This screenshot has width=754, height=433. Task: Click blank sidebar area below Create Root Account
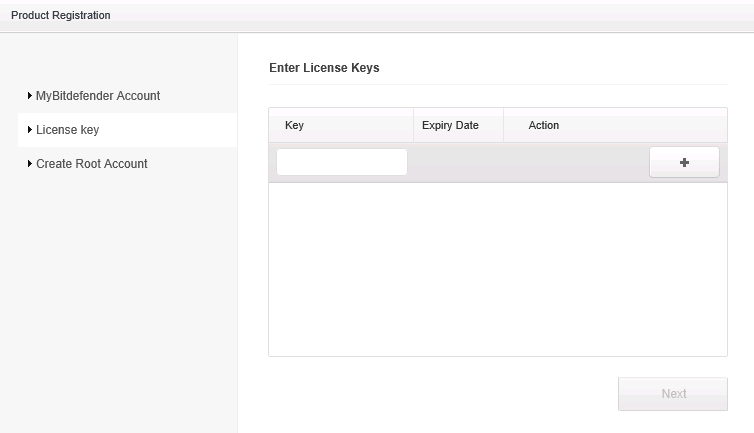tap(118, 300)
